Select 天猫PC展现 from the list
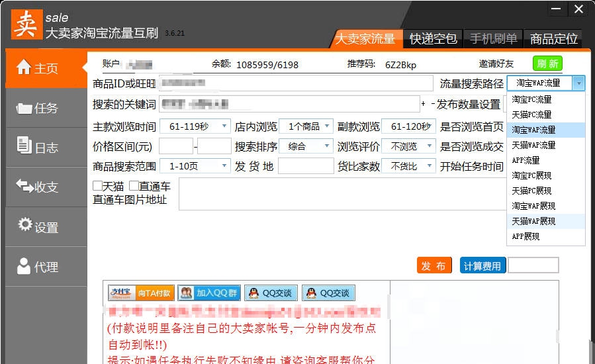Screen dimensions: 595x364 (x=545, y=191)
